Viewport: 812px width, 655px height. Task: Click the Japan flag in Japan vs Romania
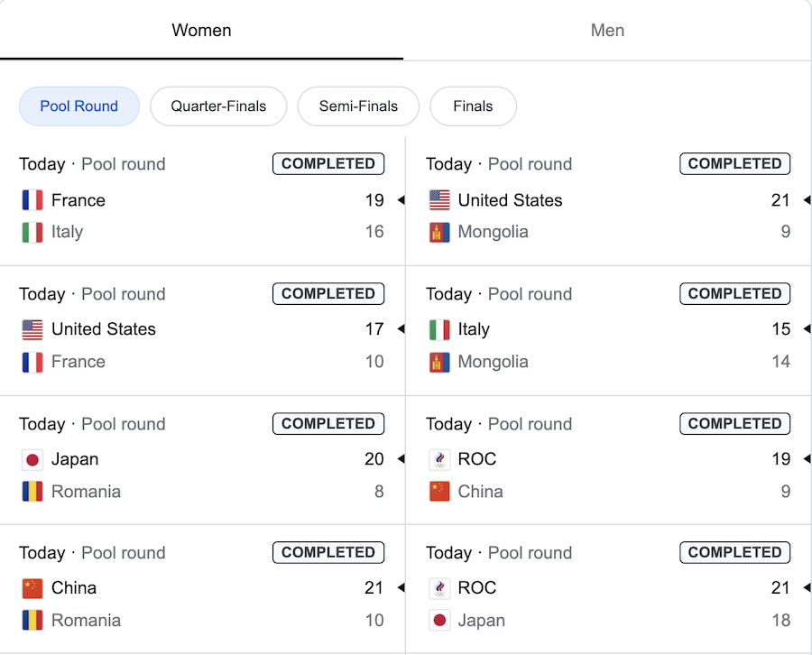tap(32, 459)
